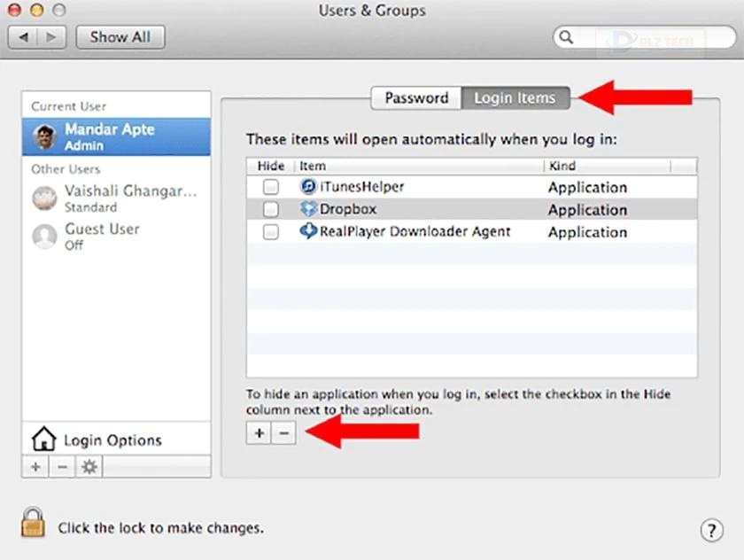The height and width of the screenshot is (560, 744).
Task: Select the Login Items tab
Action: point(515,97)
